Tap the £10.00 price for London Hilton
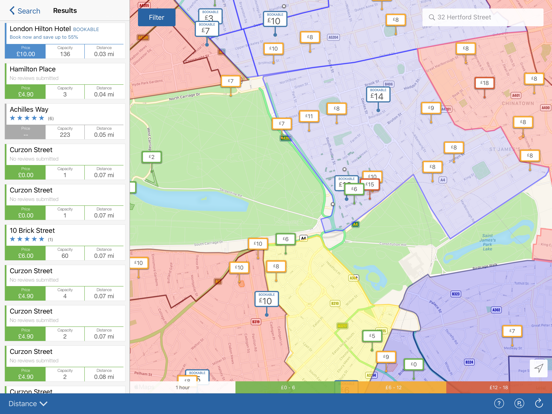552x414 pixels. 25,51
